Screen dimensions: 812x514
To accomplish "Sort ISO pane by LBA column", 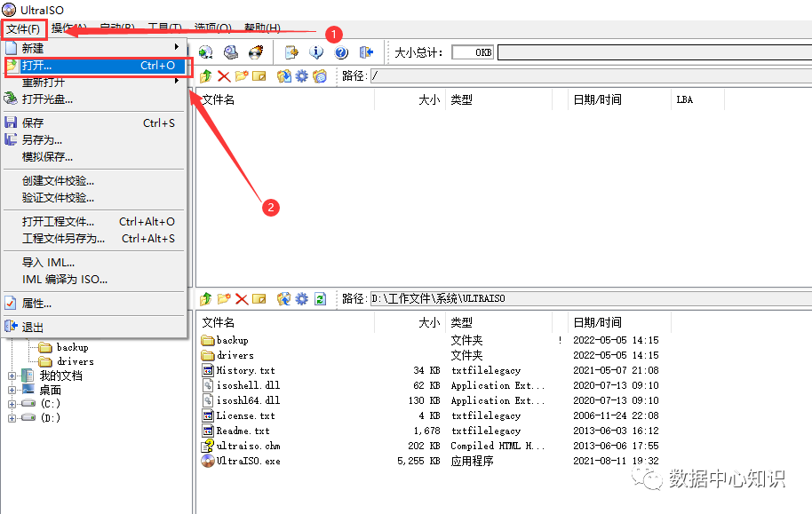I will [697, 100].
